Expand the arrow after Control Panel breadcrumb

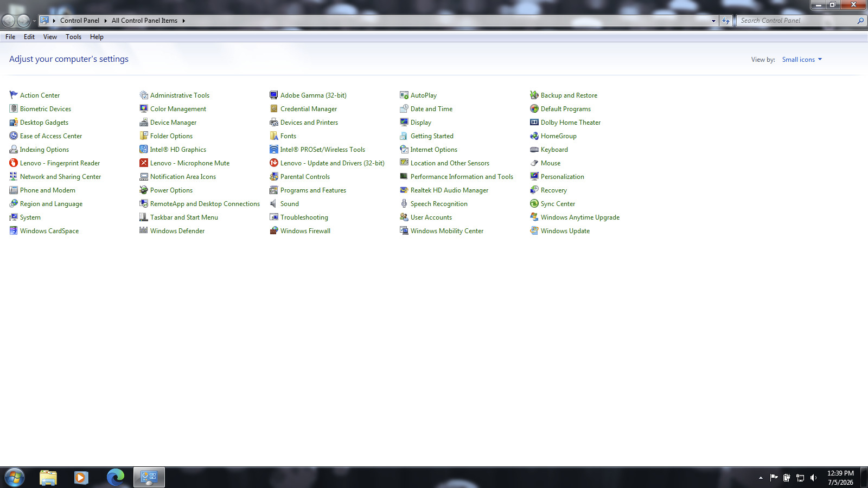click(105, 21)
